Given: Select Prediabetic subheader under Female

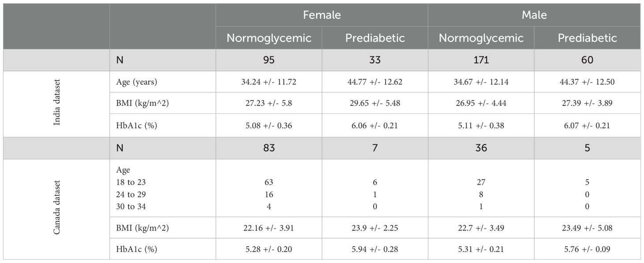Looking at the screenshot, I should pyautogui.click(x=374, y=38).
